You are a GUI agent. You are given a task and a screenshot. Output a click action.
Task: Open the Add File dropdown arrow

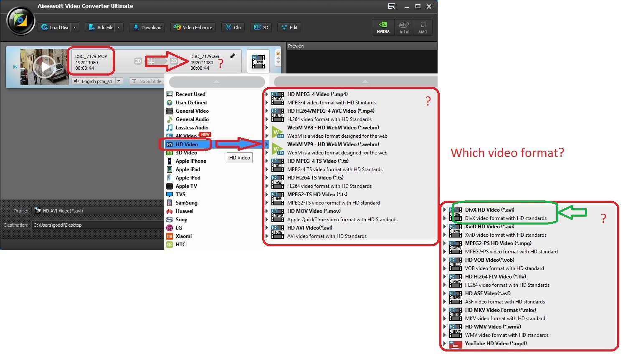pyautogui.click(x=119, y=28)
